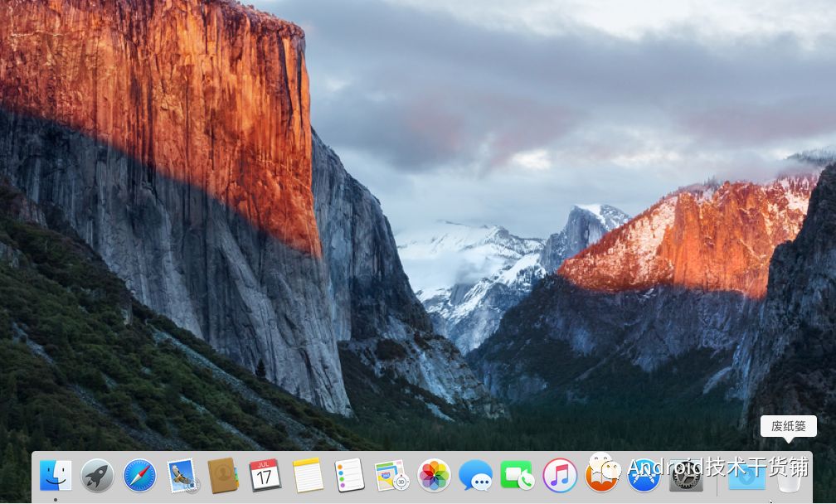Open Calendar showing JUL 17
The height and width of the screenshot is (504, 836).
tap(265, 475)
